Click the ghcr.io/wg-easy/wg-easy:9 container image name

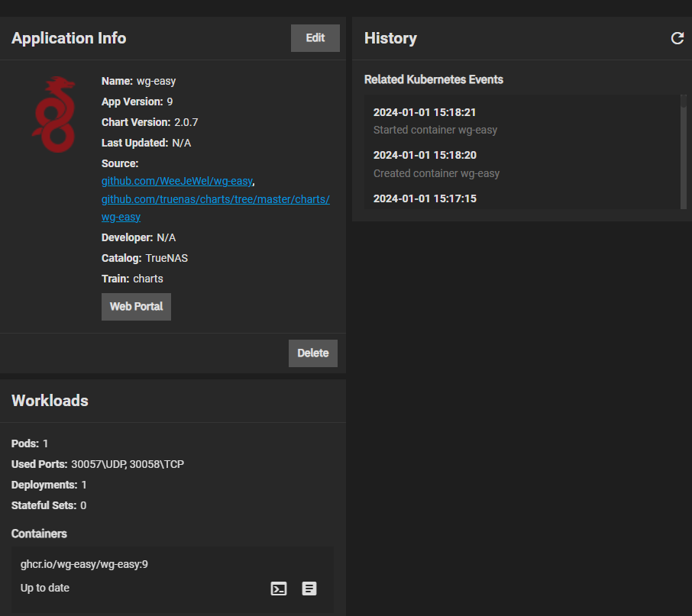pos(84,565)
